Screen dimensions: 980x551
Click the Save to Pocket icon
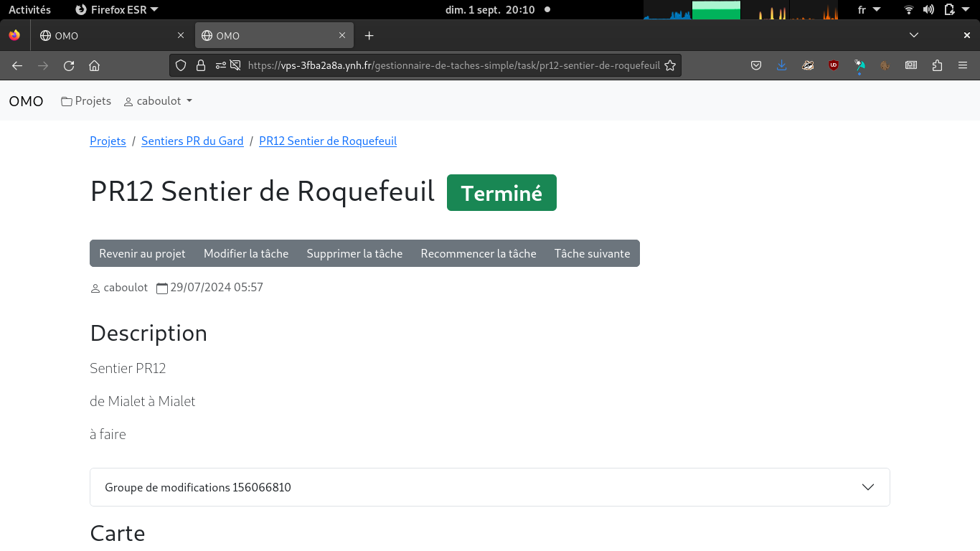tap(756, 65)
